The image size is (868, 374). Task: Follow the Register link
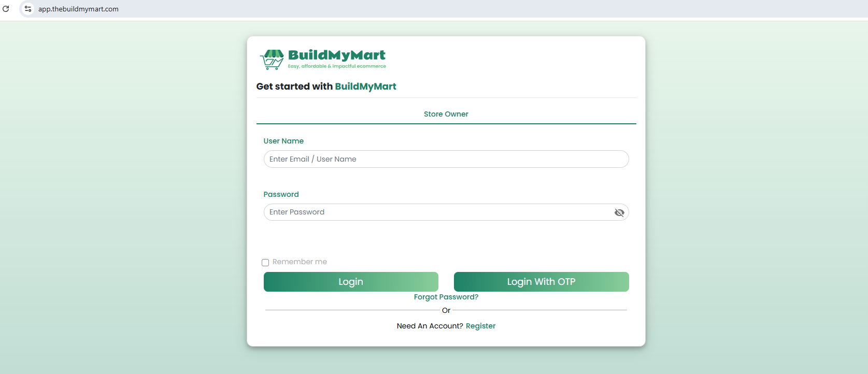click(x=480, y=326)
